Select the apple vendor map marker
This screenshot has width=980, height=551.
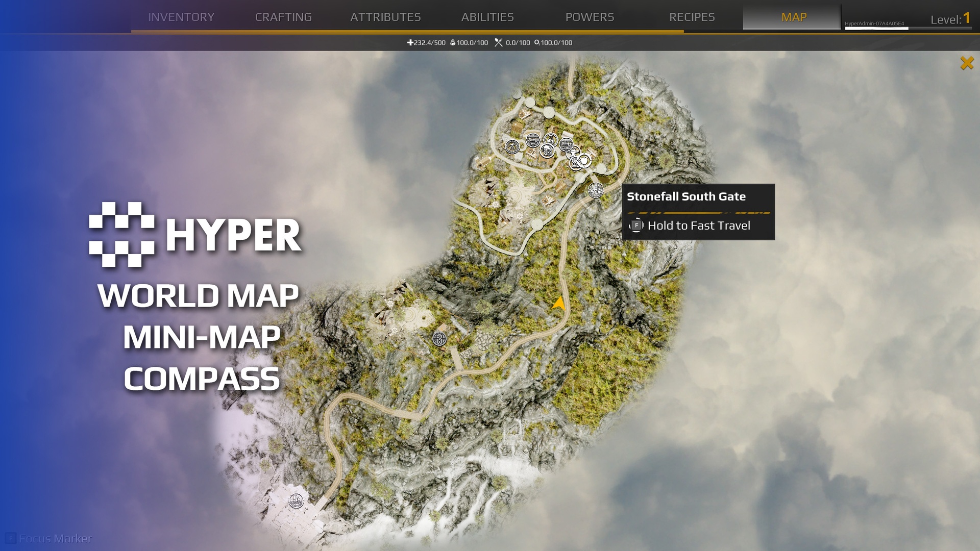pos(584,161)
